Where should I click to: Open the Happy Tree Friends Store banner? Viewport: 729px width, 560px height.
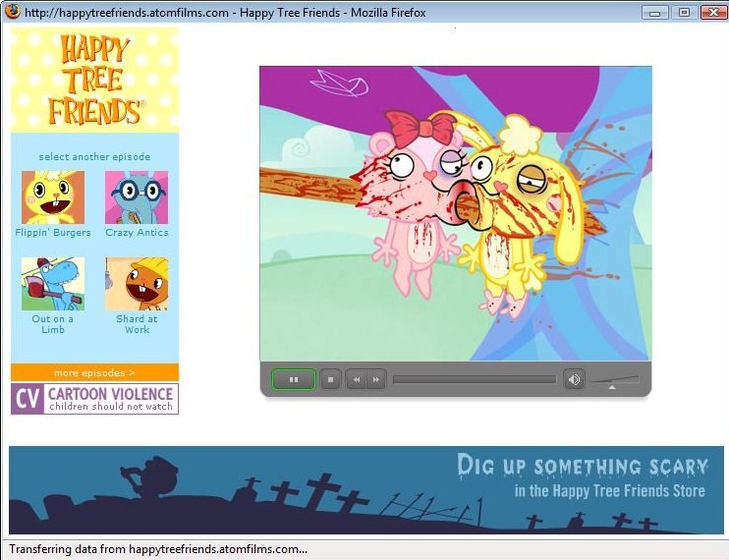pos(366,490)
